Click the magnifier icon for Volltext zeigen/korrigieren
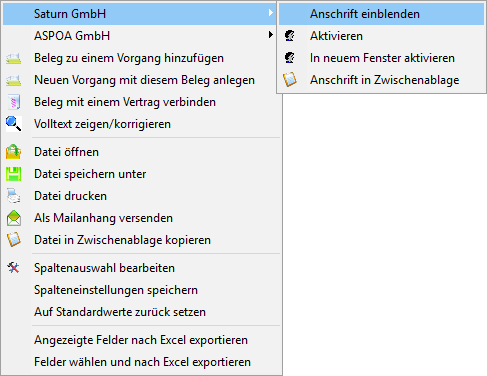 [x=14, y=124]
